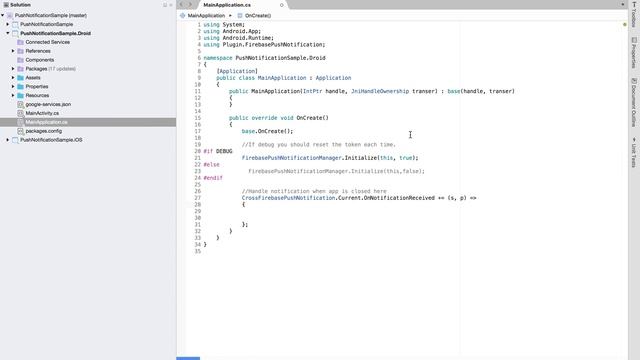
Task: Click the Solution pad autohide button
Action: tap(165, 5)
